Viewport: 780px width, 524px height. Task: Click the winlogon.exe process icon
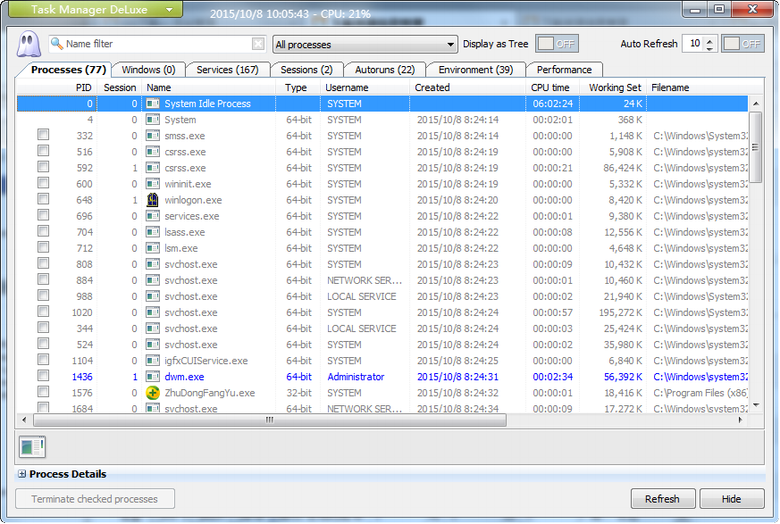pyautogui.click(x=153, y=200)
